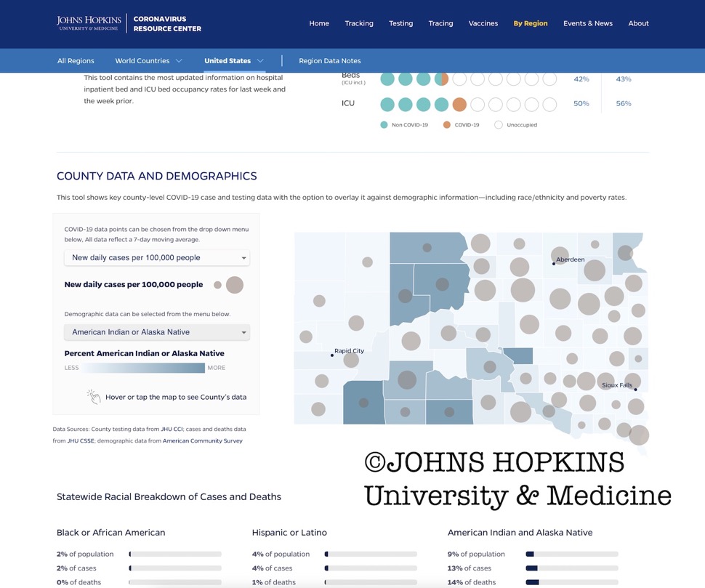Open the Tracking menu item
705x588 pixels.
click(x=358, y=23)
